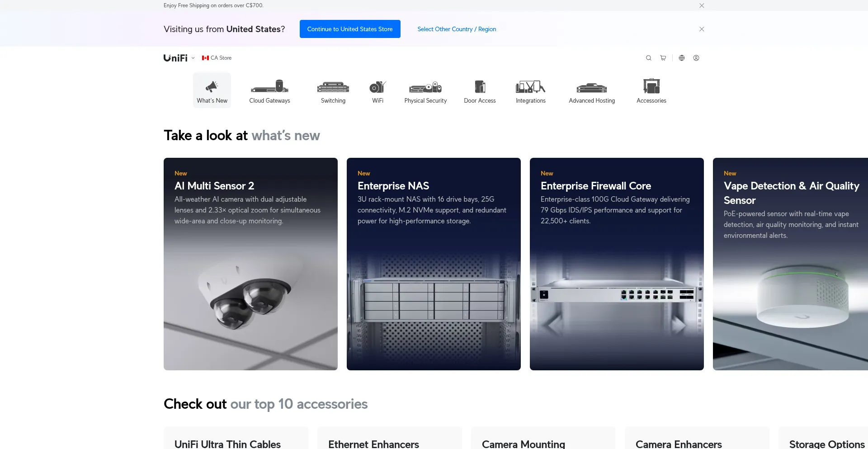Open the Advanced Hosting category icon
868x449 pixels.
(x=592, y=87)
